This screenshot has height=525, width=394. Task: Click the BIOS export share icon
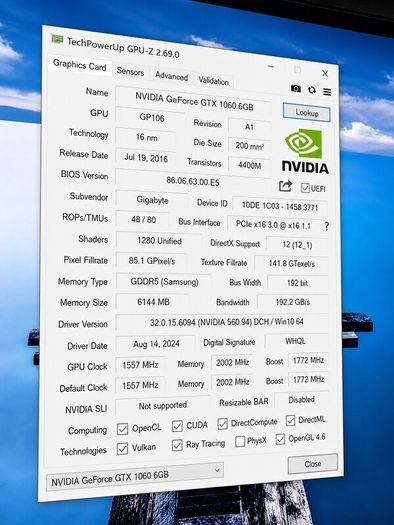pyautogui.click(x=285, y=186)
